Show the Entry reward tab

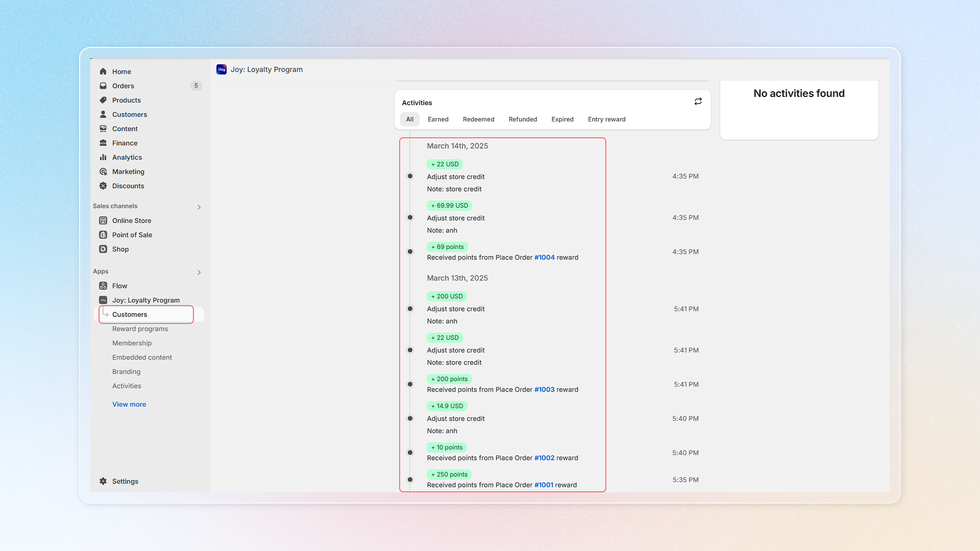tap(606, 119)
